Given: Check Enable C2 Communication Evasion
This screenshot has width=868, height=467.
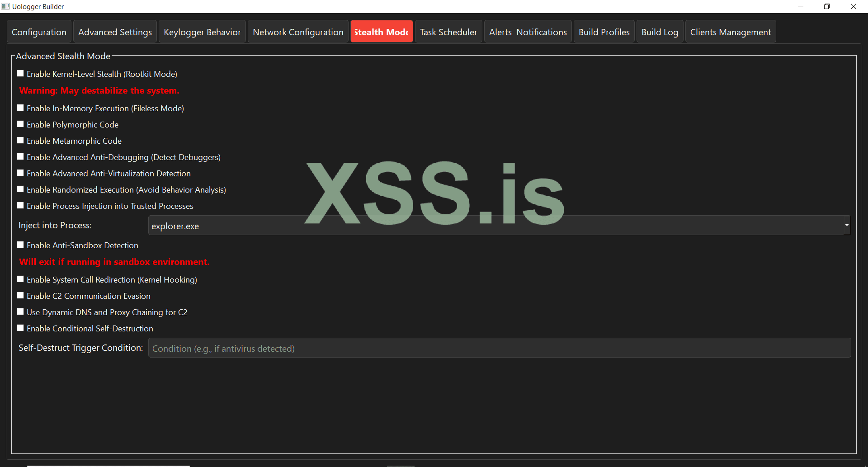Looking at the screenshot, I should (x=20, y=295).
